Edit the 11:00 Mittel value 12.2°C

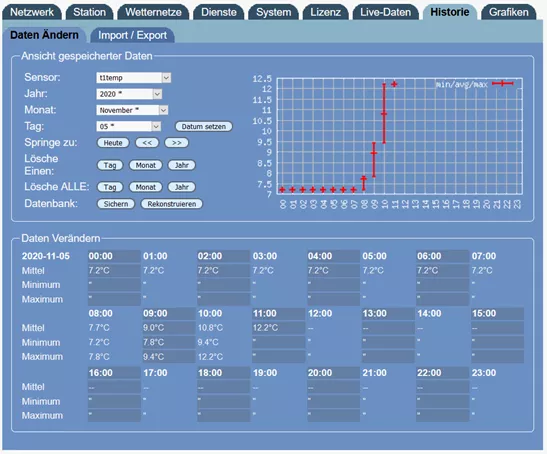click(278, 328)
